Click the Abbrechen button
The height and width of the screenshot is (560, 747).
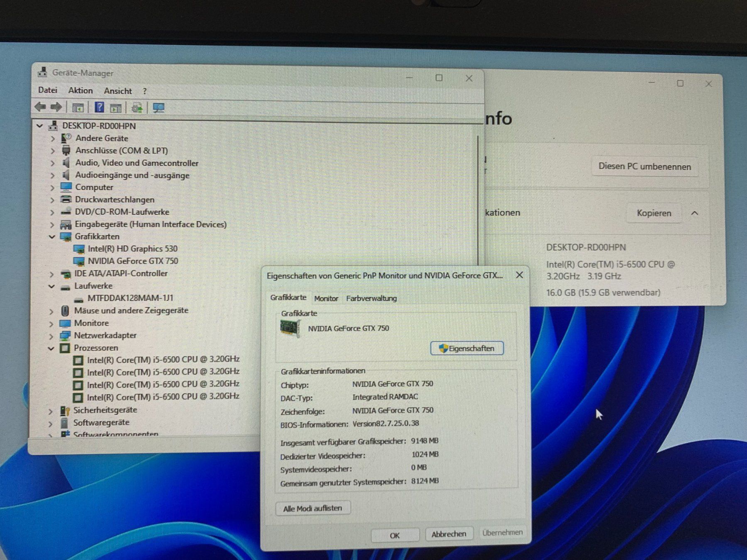coord(449,534)
